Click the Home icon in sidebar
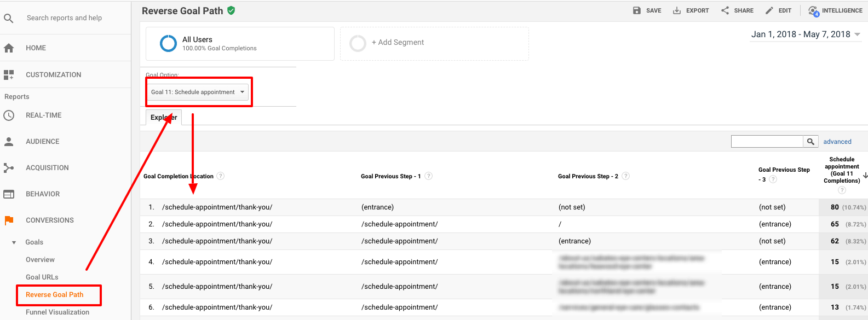Image resolution: width=868 pixels, height=320 pixels. [x=9, y=48]
